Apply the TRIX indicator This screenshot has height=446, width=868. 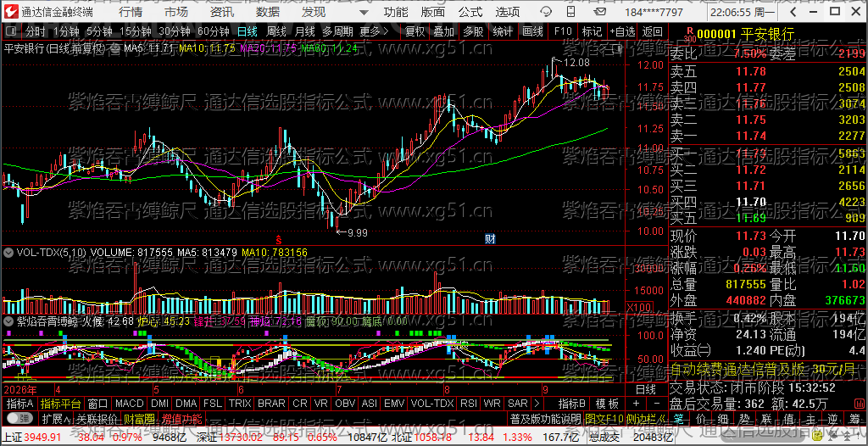click(240, 404)
